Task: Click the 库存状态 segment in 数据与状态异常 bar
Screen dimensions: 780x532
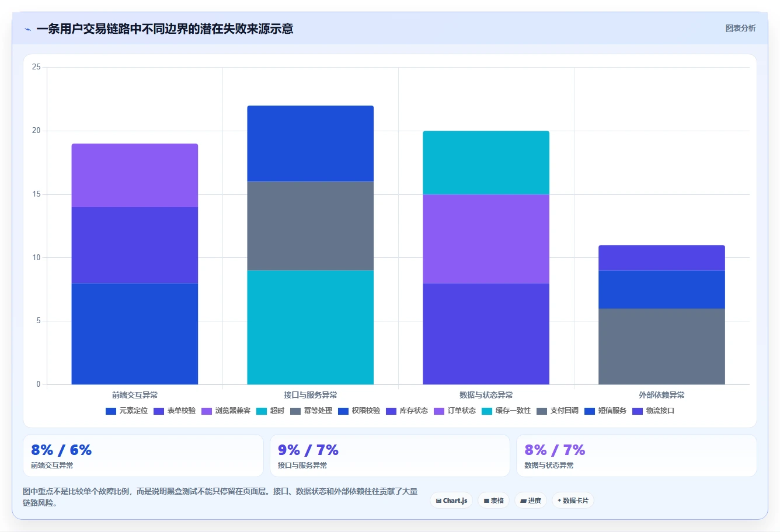Action: pos(486,334)
